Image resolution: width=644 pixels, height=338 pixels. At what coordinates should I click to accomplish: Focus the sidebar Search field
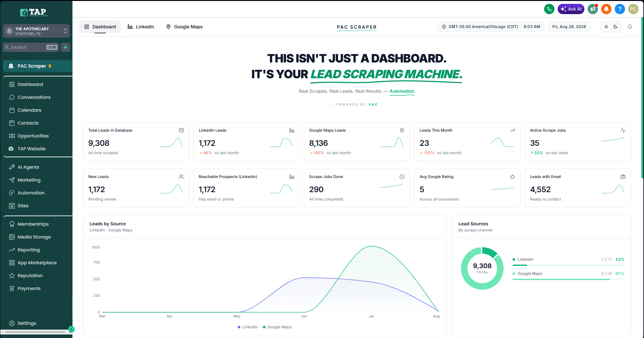click(31, 47)
